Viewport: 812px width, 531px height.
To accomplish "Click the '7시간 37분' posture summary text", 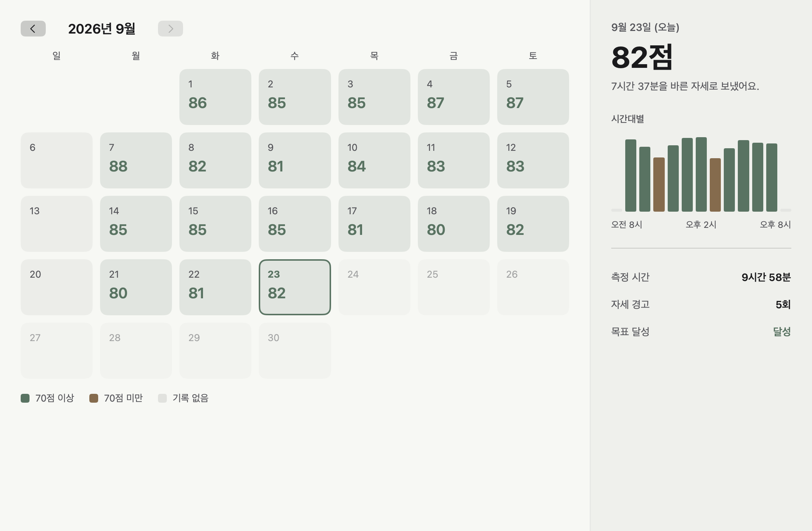I will tap(685, 86).
